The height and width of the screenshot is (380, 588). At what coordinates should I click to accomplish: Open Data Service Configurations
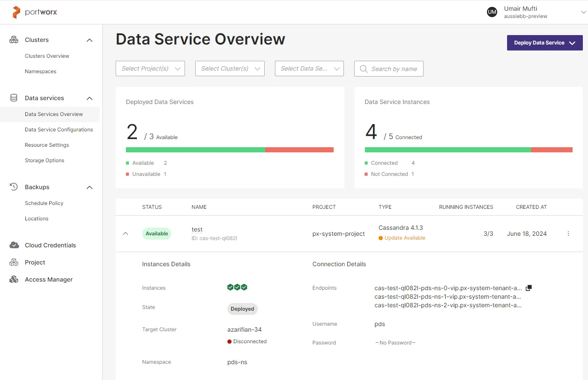coord(59,130)
